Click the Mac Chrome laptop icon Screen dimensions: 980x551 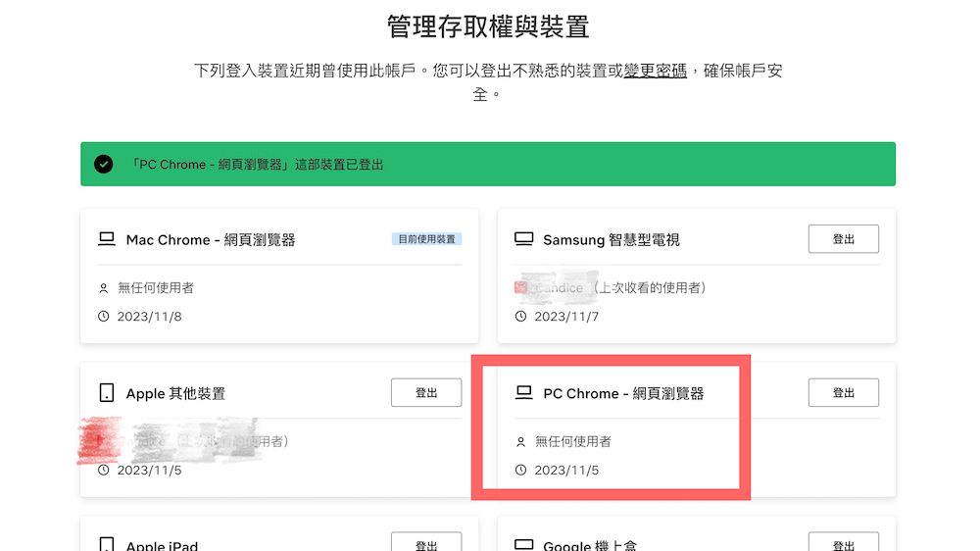point(107,239)
